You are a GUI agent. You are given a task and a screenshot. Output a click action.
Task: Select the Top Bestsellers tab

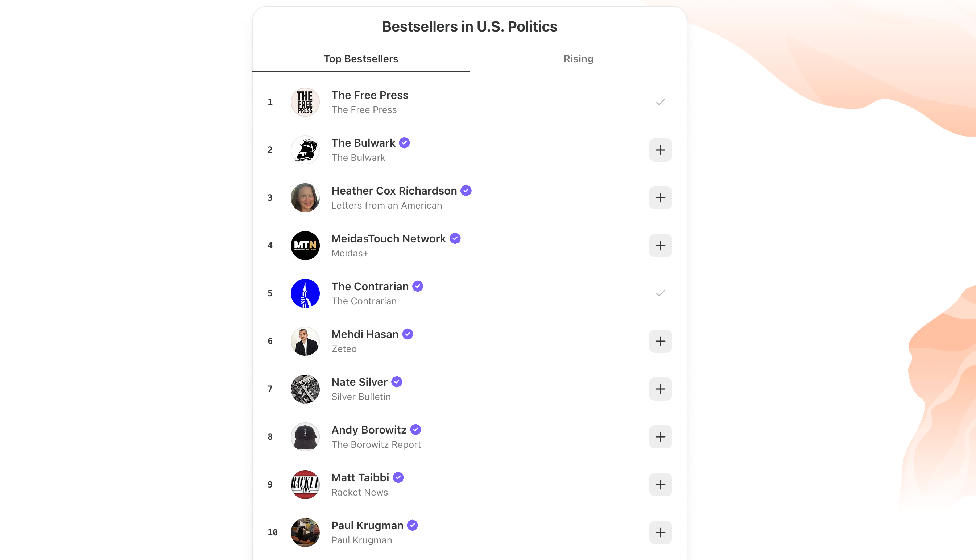361,59
